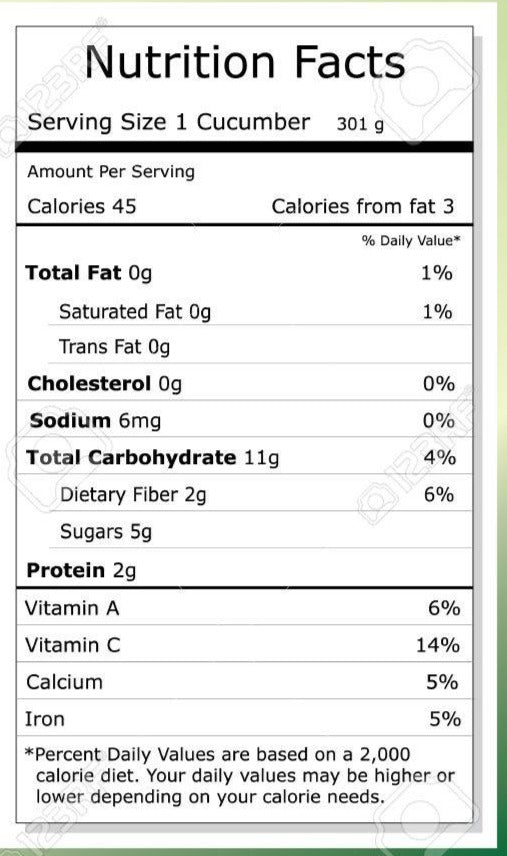Click the Nutrition Facts heading
The image size is (507, 856).
[245, 62]
